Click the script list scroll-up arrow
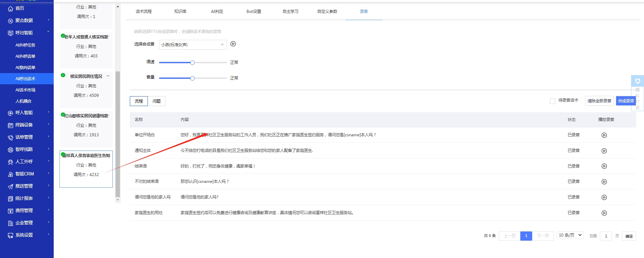The width and height of the screenshot is (644, 258). tap(118, 6)
